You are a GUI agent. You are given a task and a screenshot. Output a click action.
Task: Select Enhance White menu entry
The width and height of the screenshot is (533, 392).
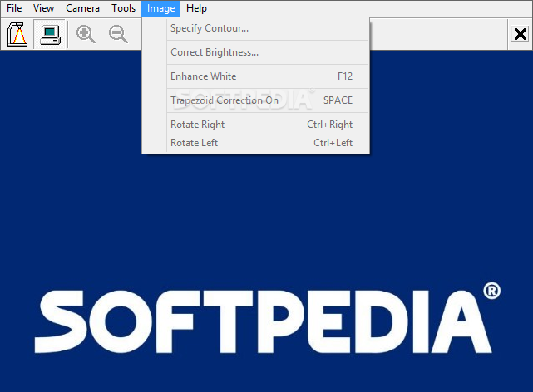coord(255,76)
